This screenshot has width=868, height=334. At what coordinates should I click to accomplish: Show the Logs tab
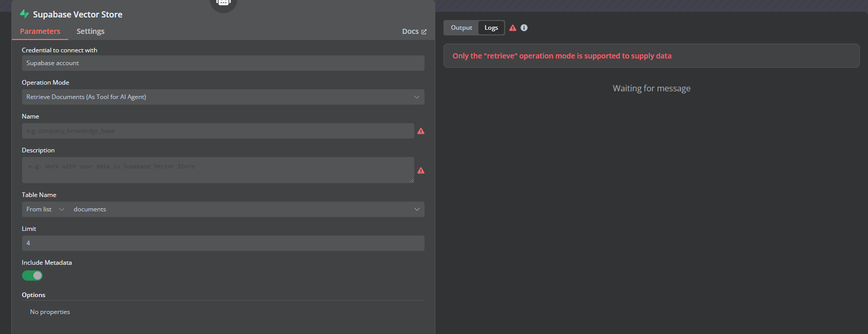pyautogui.click(x=491, y=28)
